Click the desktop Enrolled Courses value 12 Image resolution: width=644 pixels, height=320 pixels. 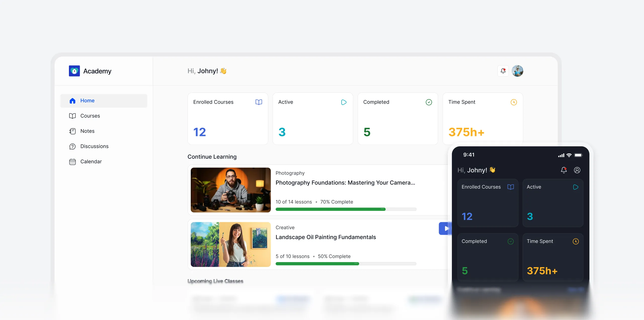pos(199,132)
